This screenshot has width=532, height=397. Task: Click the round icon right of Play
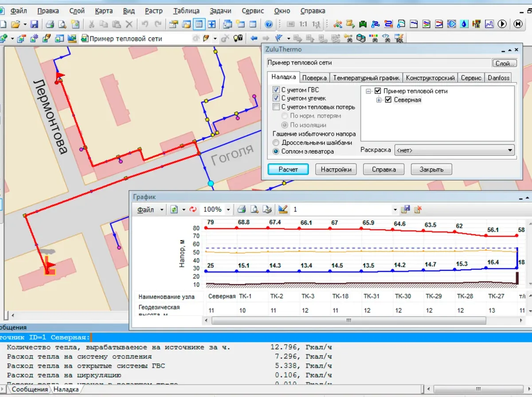click(x=518, y=24)
